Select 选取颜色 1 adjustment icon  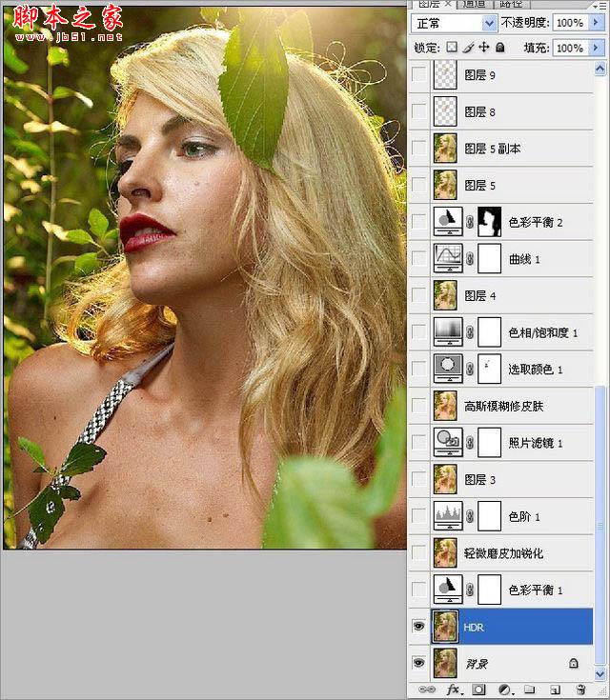448,369
